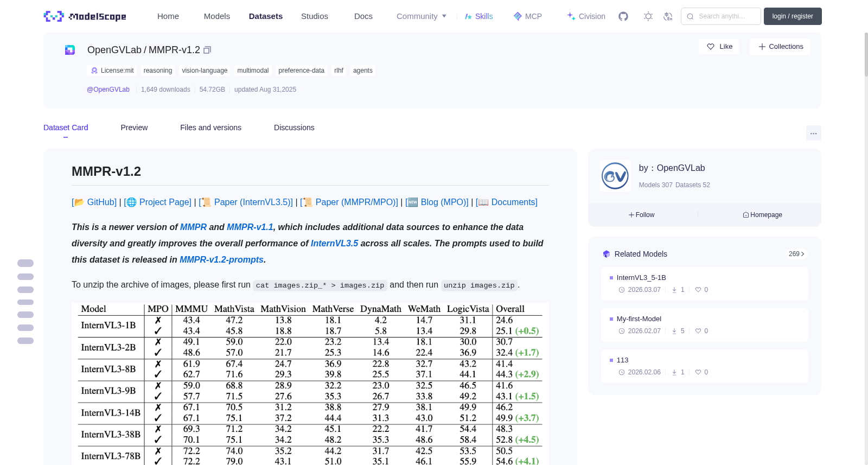This screenshot has width=868, height=465.
Task: Open the more options ellipsis button
Action: coord(814,133)
